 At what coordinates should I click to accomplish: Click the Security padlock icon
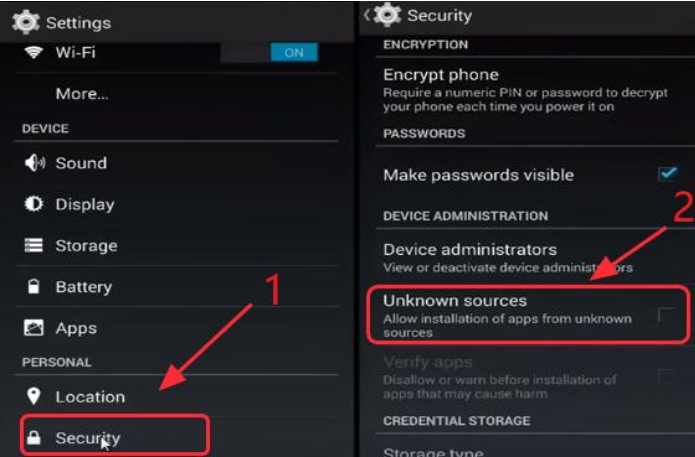pos(34,437)
